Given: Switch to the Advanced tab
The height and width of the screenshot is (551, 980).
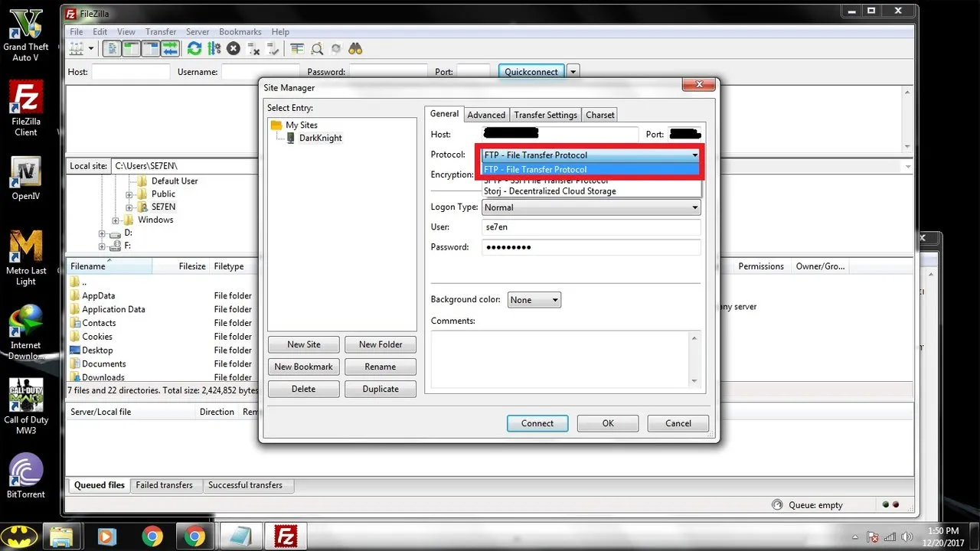Looking at the screenshot, I should (x=486, y=115).
